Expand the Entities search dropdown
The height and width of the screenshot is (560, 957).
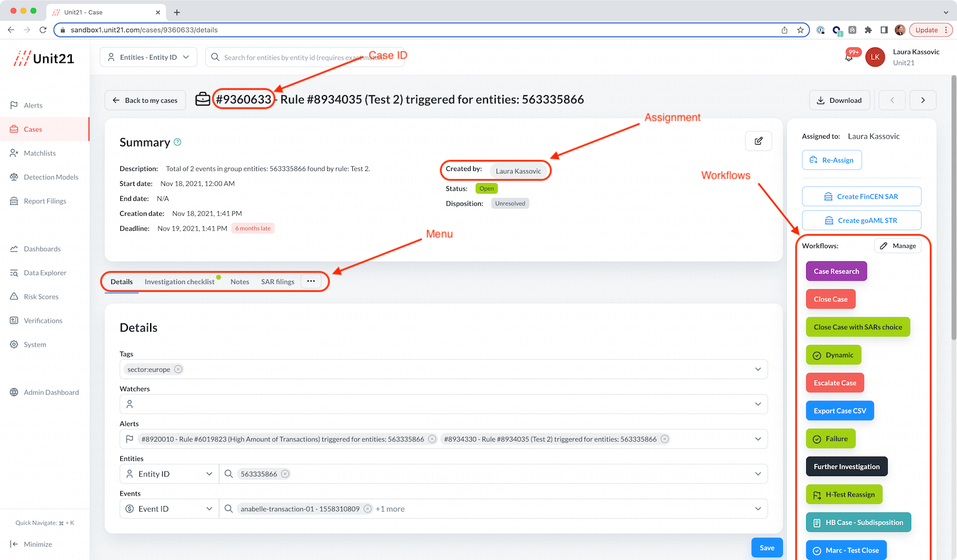(x=758, y=474)
